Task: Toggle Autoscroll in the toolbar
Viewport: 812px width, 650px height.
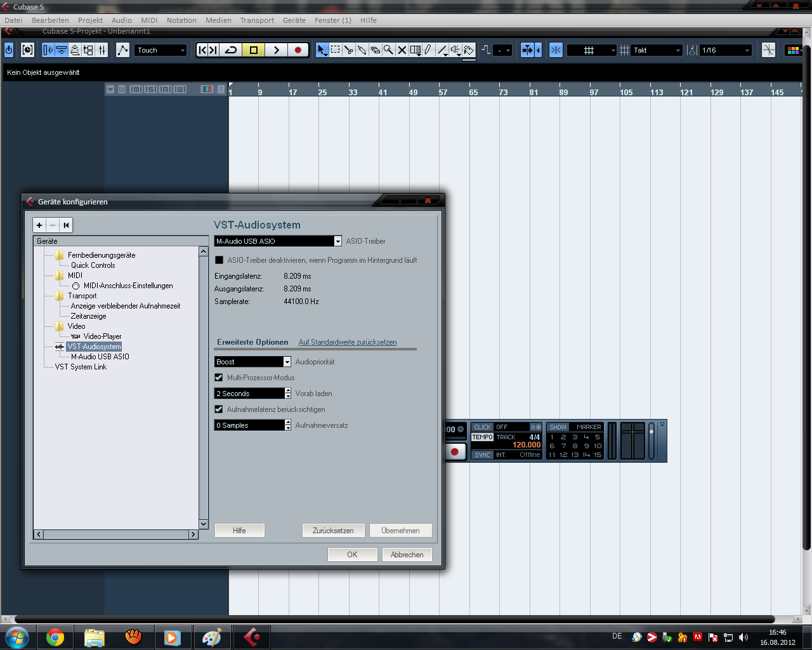Action: [x=527, y=50]
